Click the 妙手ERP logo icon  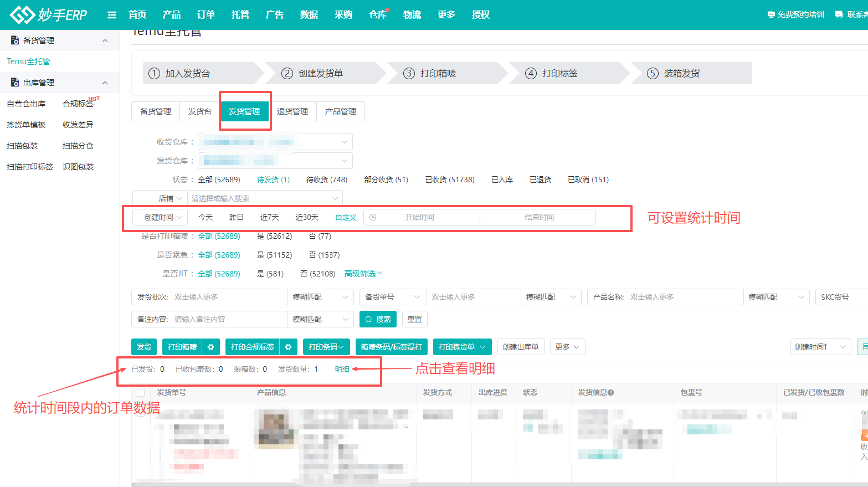[22, 15]
